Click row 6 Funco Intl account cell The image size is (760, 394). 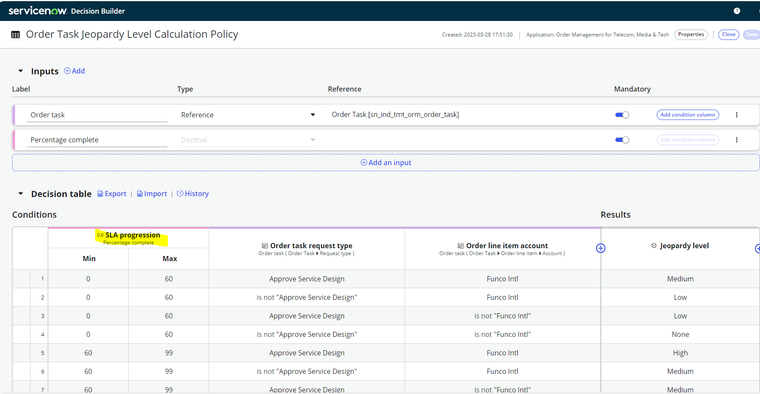coord(503,371)
